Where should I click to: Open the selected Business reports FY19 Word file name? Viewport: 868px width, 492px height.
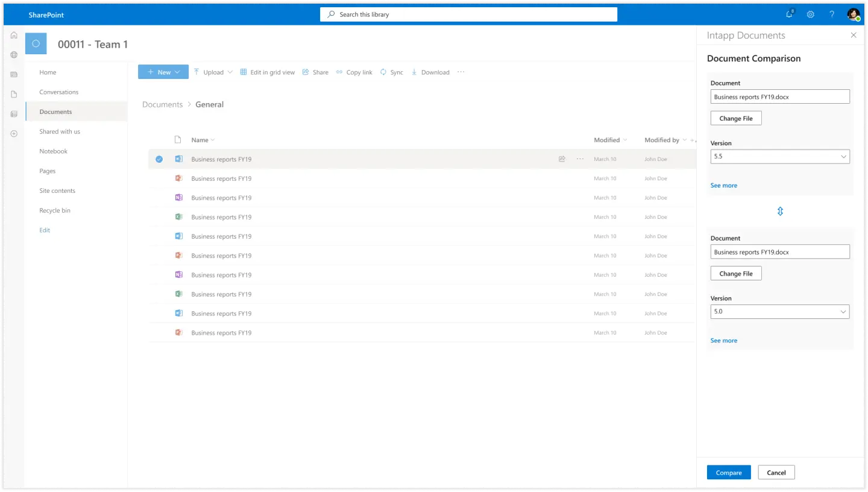pyautogui.click(x=221, y=159)
